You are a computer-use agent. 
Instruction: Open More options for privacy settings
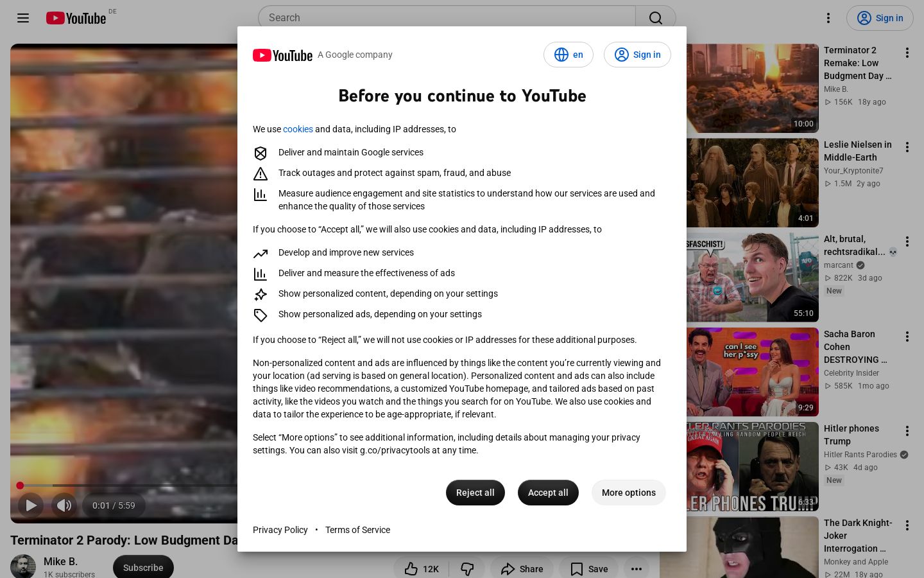point(629,493)
